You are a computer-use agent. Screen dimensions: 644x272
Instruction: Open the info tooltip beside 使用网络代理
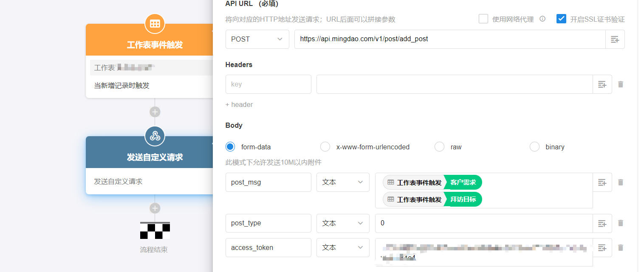coord(542,19)
